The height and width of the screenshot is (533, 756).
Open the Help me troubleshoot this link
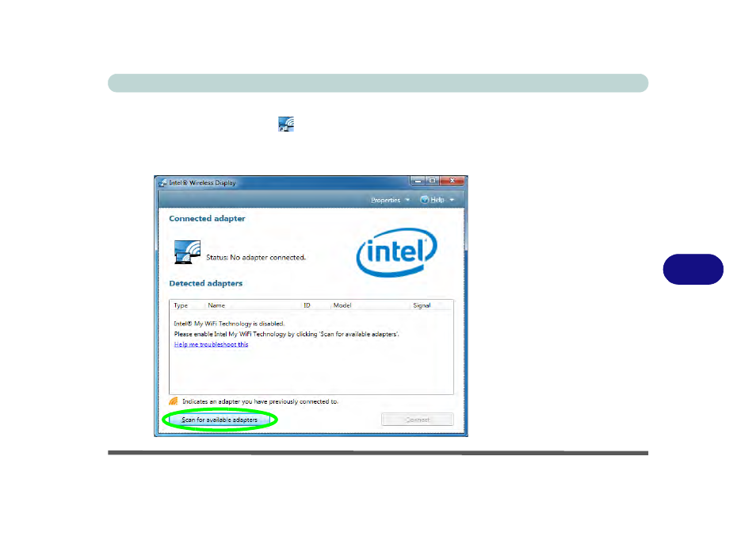coord(211,344)
